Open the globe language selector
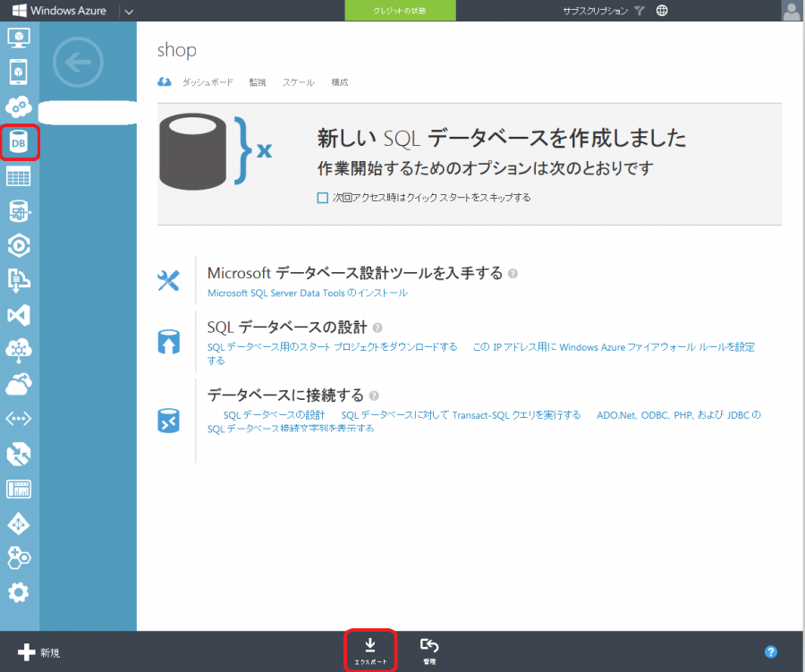 pos(662,10)
